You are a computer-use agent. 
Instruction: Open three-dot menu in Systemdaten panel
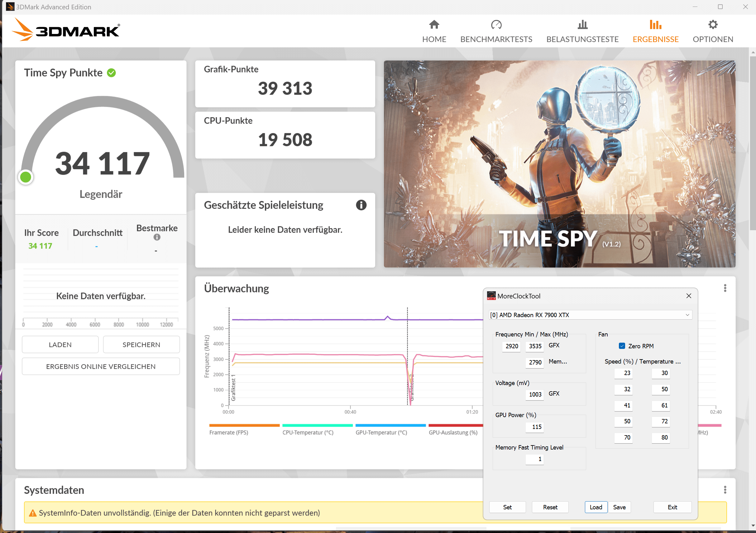click(x=725, y=490)
